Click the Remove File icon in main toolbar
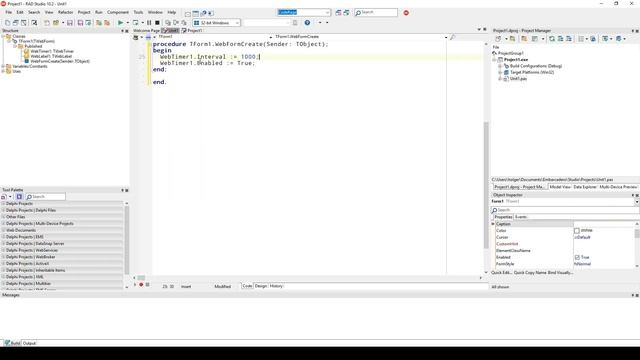 pos(107,23)
